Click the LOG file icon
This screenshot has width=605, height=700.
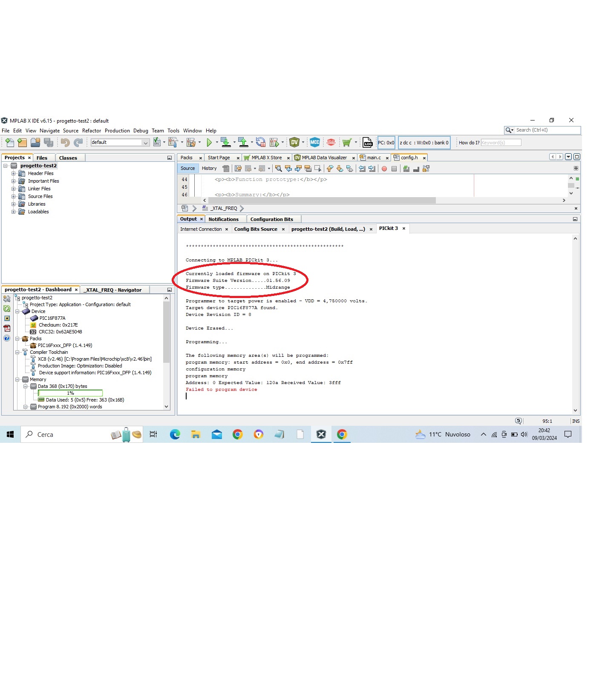[x=367, y=143]
